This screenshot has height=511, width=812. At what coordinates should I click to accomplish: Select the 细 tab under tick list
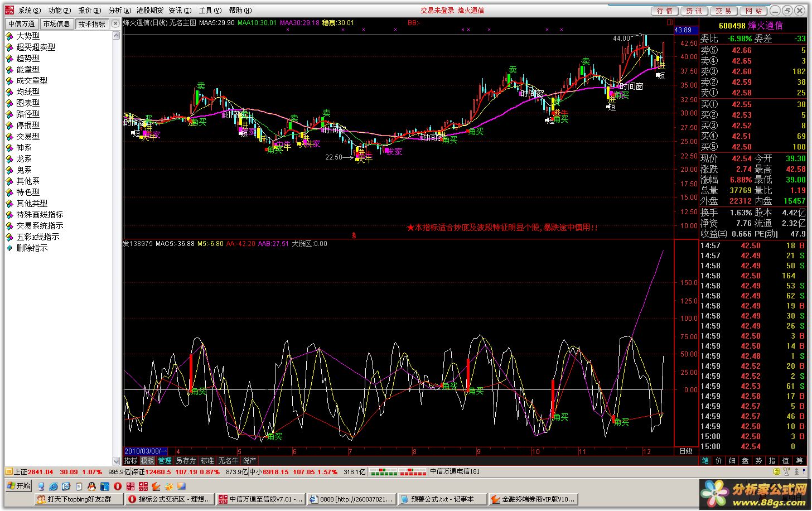pos(732,461)
